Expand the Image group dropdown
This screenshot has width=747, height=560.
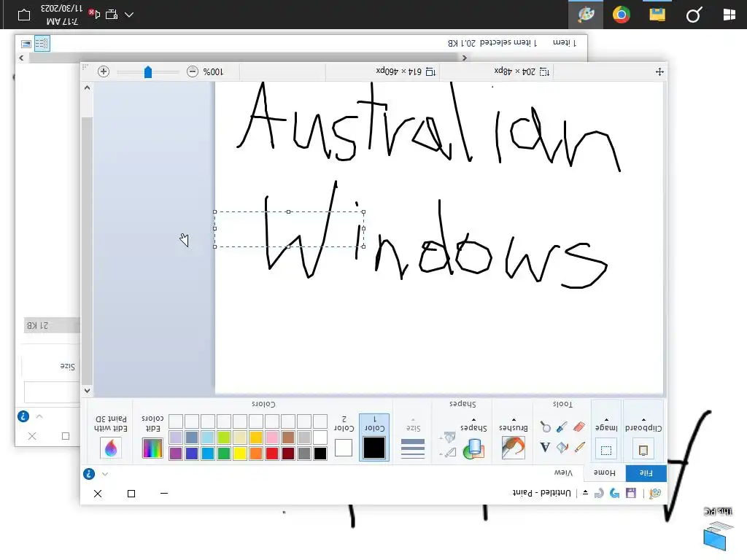click(x=606, y=419)
